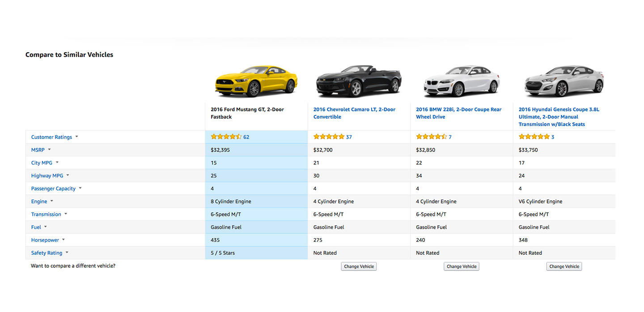Image resolution: width=644 pixels, height=312 pixels.
Task: Open the Safety Rating row label link
Action: point(47,253)
